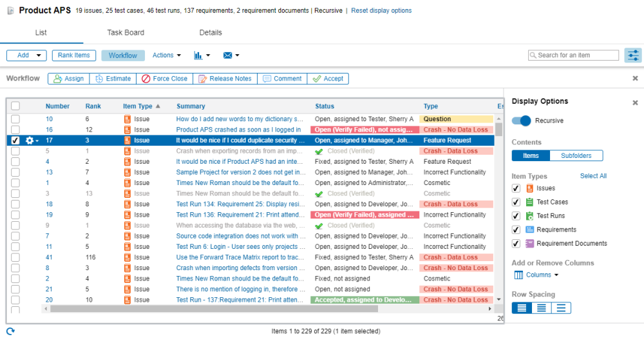This screenshot has height=343, width=644.
Task: Click the Estimate workflow button
Action: 113,79
